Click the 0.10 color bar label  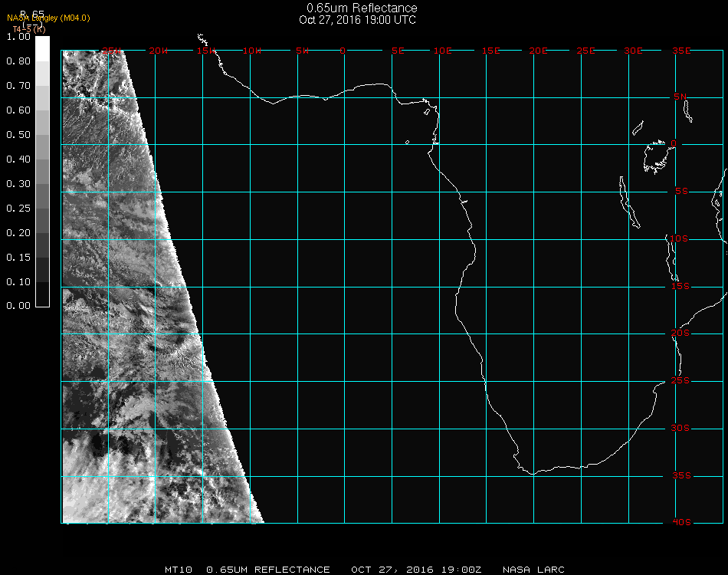coord(18,282)
